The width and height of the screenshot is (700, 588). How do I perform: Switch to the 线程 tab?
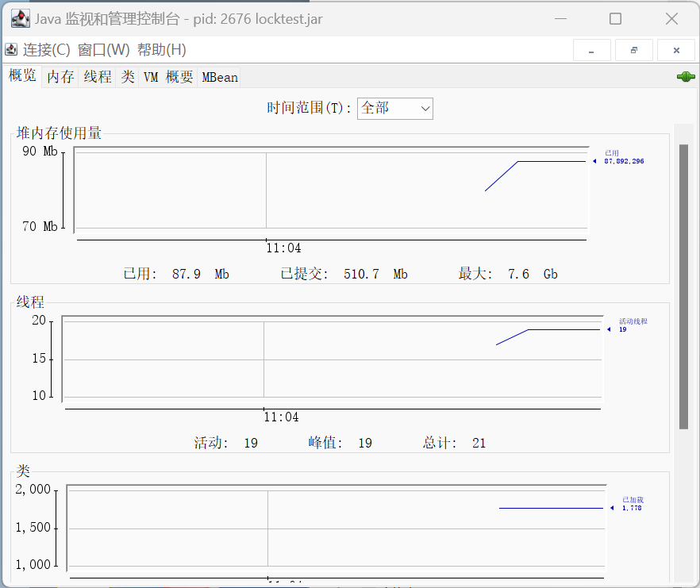[x=98, y=77]
